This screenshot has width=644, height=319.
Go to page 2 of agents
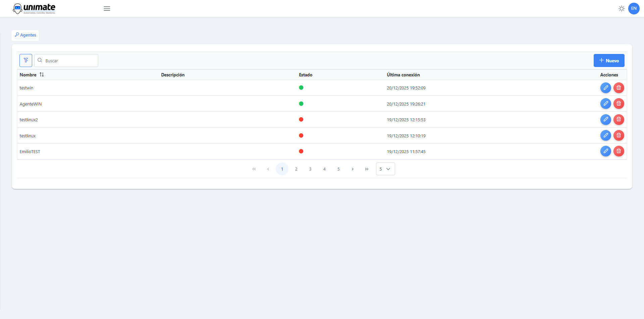296,169
